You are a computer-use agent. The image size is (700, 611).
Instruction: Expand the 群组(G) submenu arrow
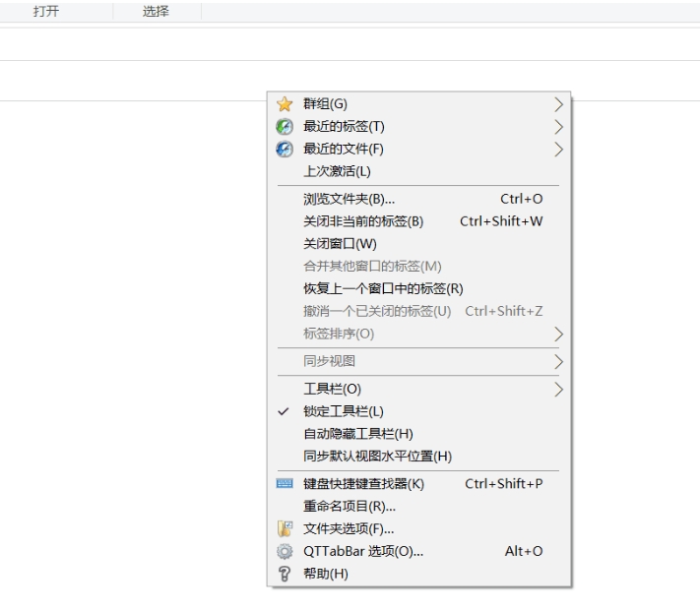tap(559, 104)
